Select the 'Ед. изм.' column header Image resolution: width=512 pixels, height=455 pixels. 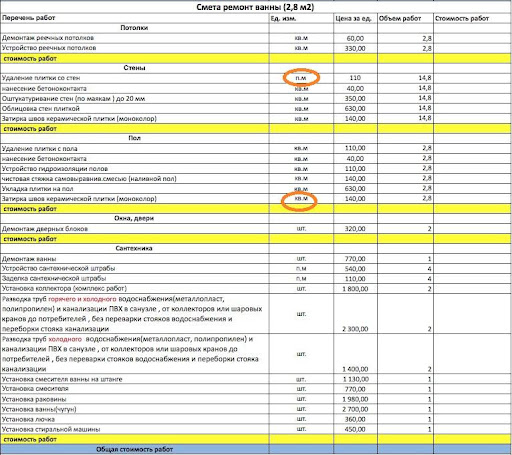tap(301, 18)
